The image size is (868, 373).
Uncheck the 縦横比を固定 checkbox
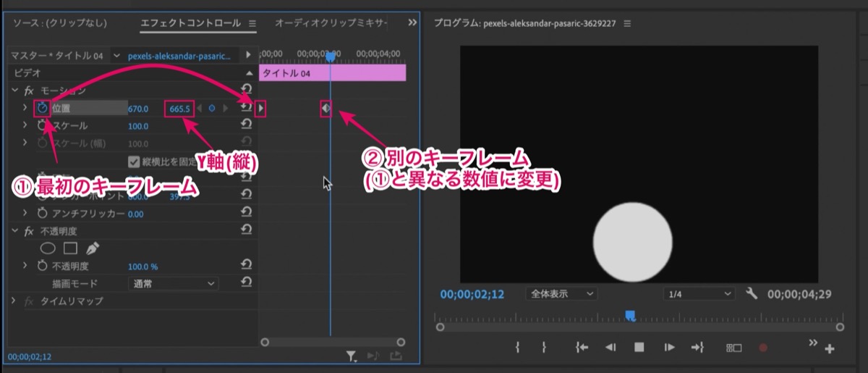tap(133, 162)
